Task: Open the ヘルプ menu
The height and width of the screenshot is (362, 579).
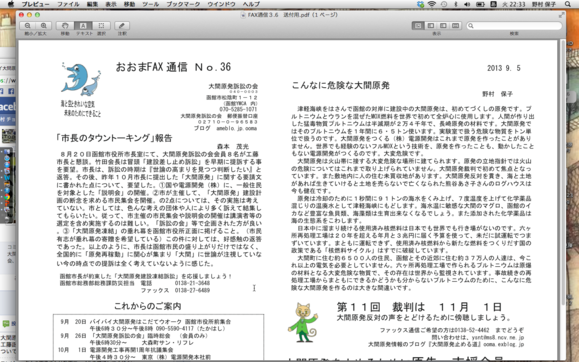Action: click(251, 4)
